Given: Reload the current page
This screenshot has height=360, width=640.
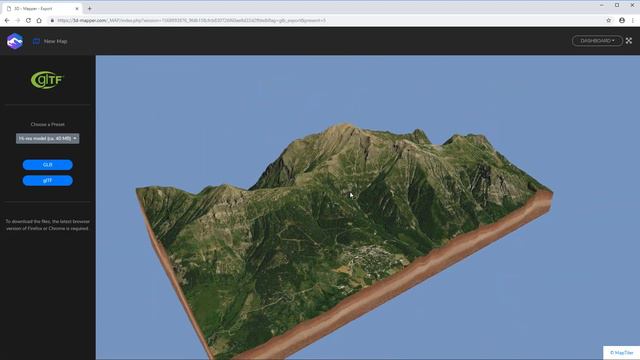Looking at the screenshot, I should tap(28, 20).
